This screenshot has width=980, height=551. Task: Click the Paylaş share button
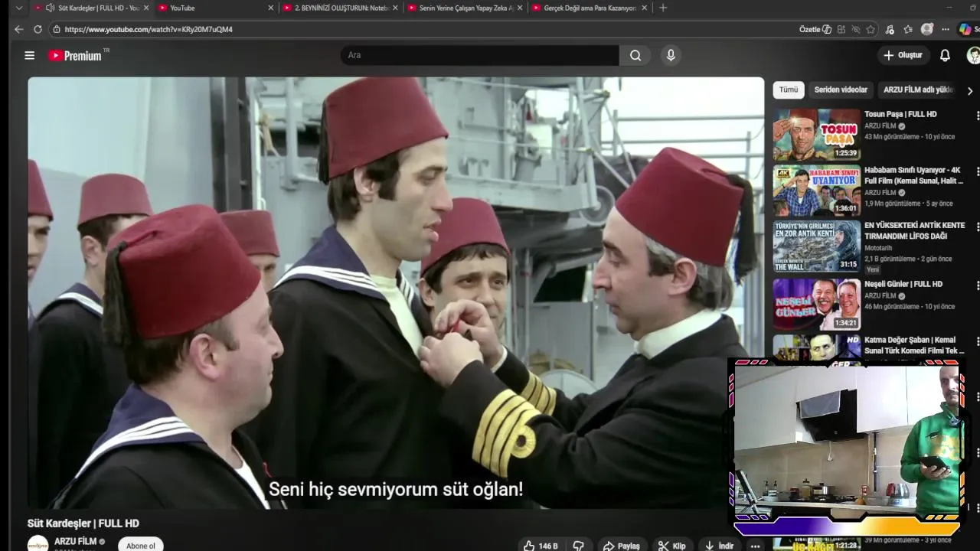(621, 546)
